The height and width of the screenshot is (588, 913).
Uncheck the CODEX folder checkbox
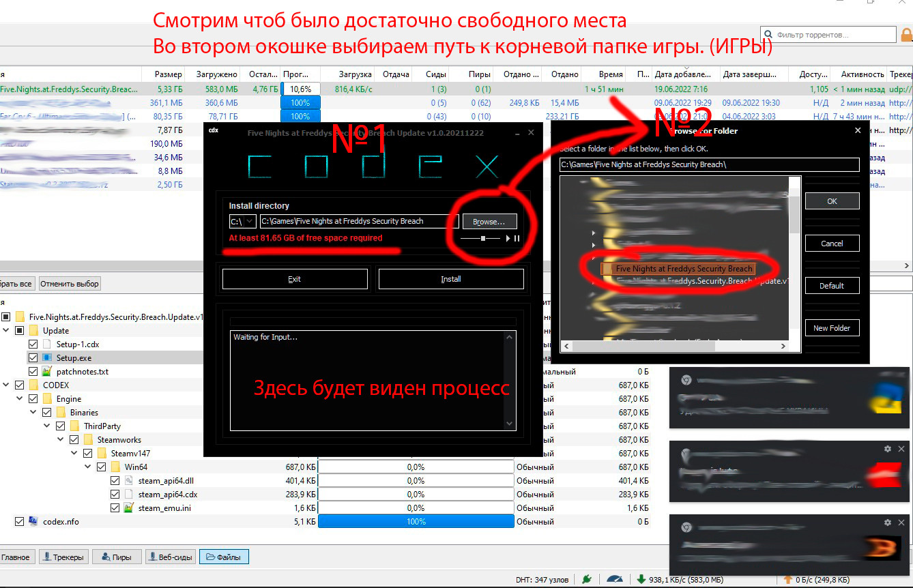point(20,385)
